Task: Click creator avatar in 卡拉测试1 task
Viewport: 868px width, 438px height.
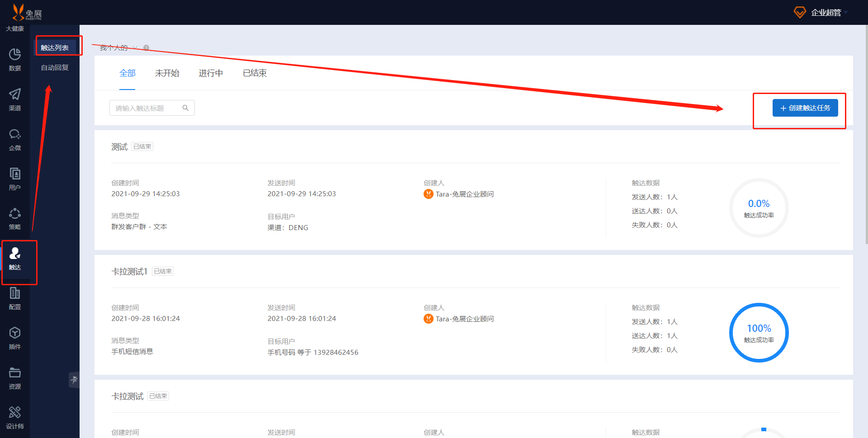Action: click(x=429, y=319)
